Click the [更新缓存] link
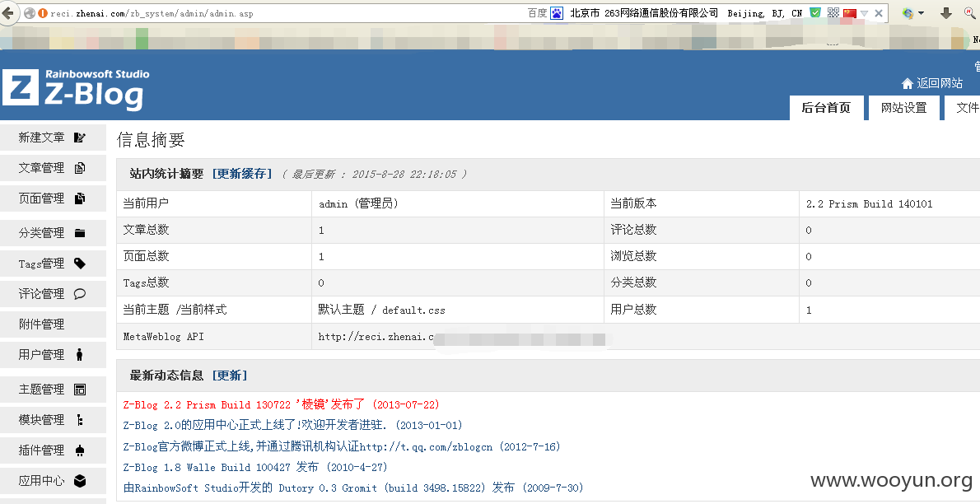The height and width of the screenshot is (504, 980). point(242,174)
